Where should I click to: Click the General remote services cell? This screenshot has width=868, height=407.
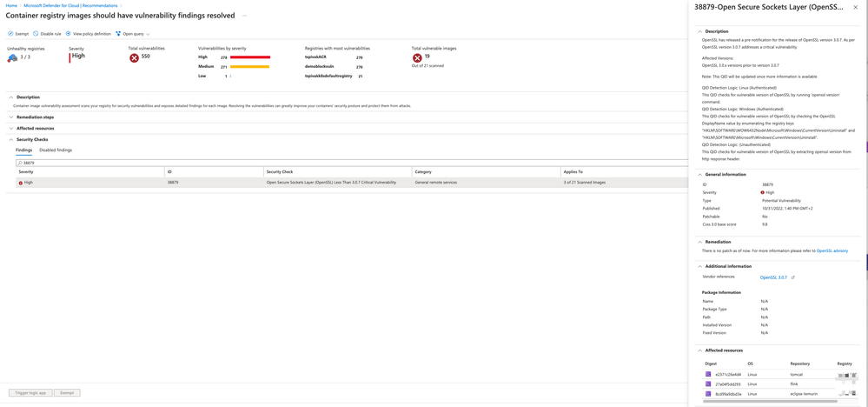pyautogui.click(x=435, y=182)
